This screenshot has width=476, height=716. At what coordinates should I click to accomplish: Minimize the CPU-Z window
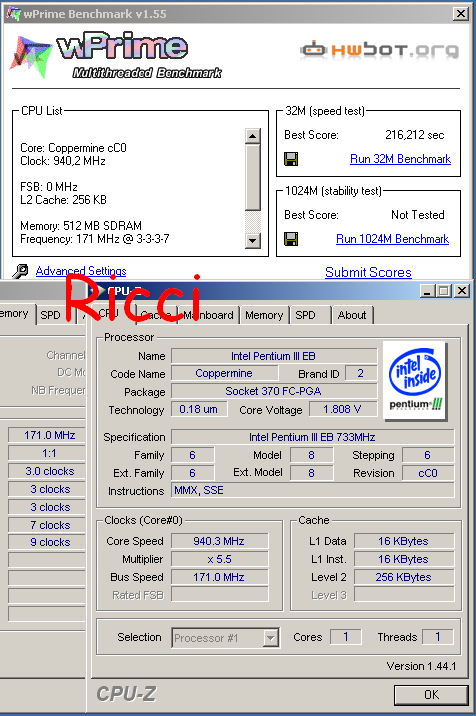tap(427, 290)
